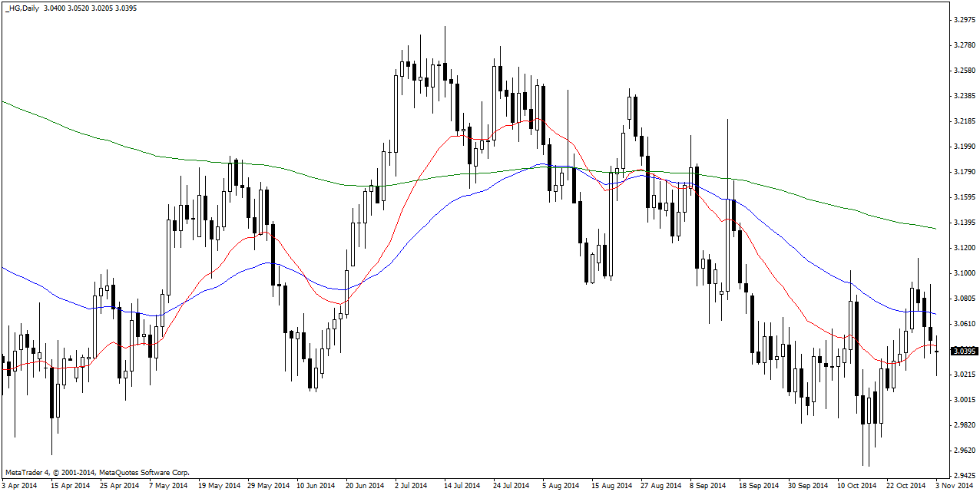Screen dimensions: 980x492
Task: Click the 27 Aug 2014 date marker
Action: (x=662, y=486)
